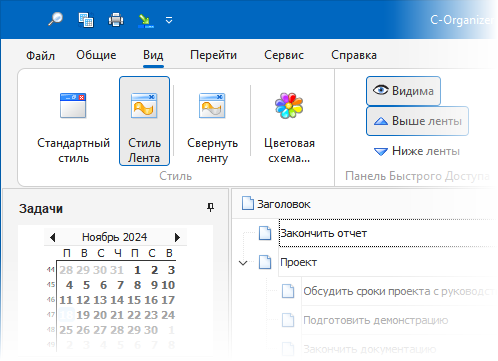Click the green arrow export icon
This screenshot has width=498, height=361.
[145, 20]
